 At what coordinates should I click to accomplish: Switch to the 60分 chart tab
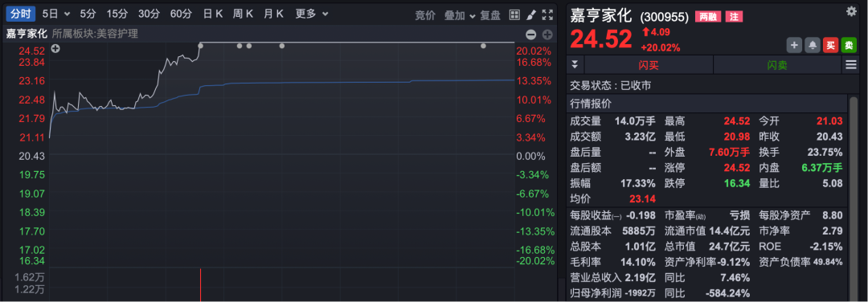(x=181, y=14)
